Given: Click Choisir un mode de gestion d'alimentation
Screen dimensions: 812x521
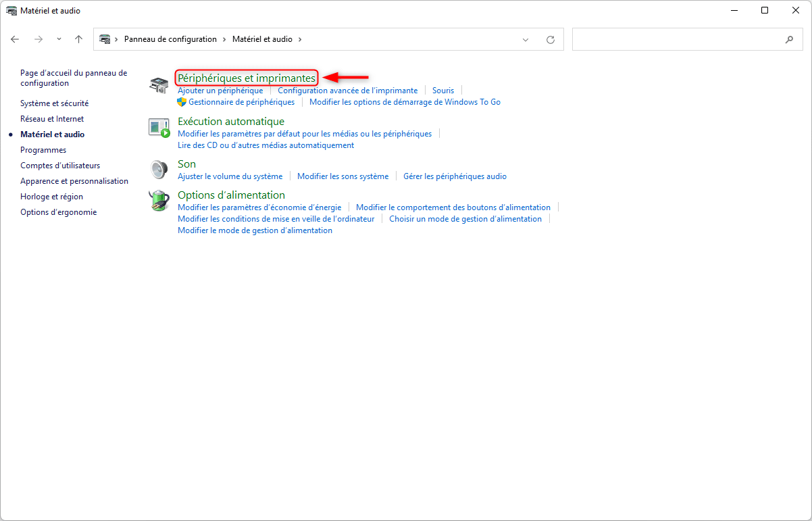Looking at the screenshot, I should click(465, 219).
